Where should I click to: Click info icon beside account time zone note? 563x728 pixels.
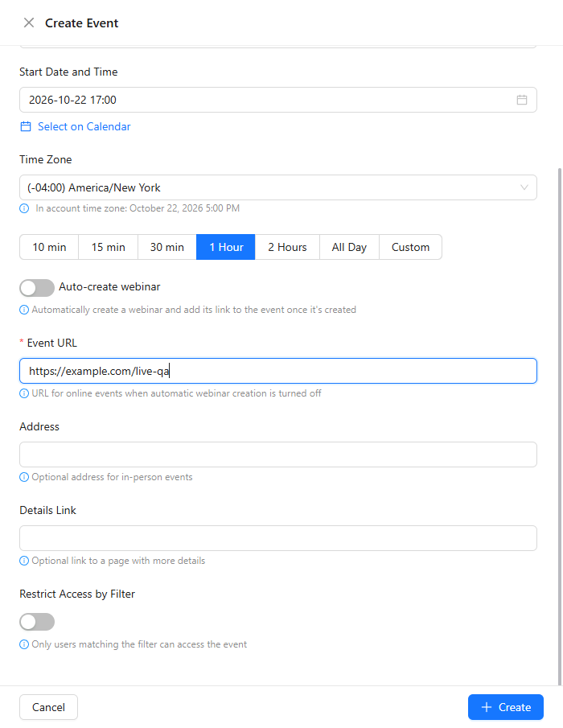[x=24, y=208]
